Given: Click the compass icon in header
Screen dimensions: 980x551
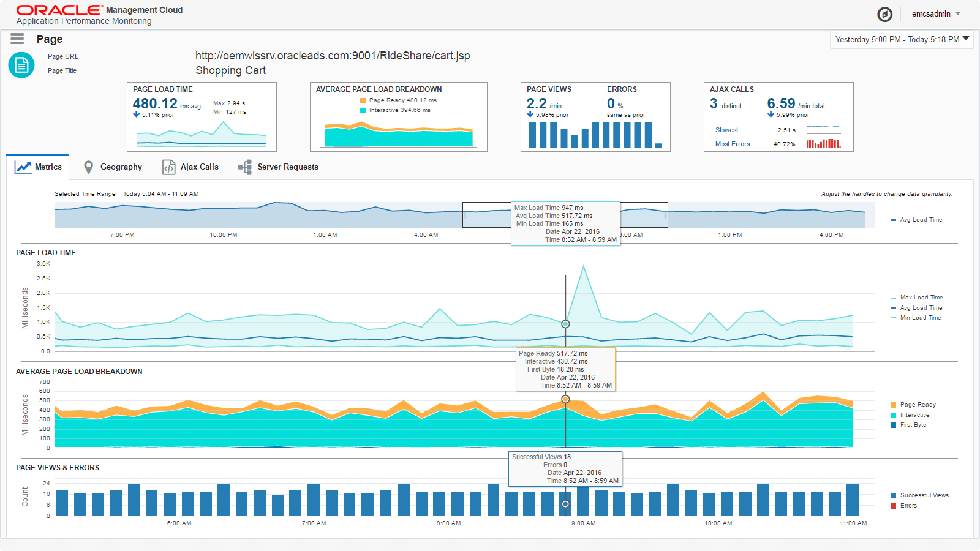Looking at the screenshot, I should [x=884, y=14].
